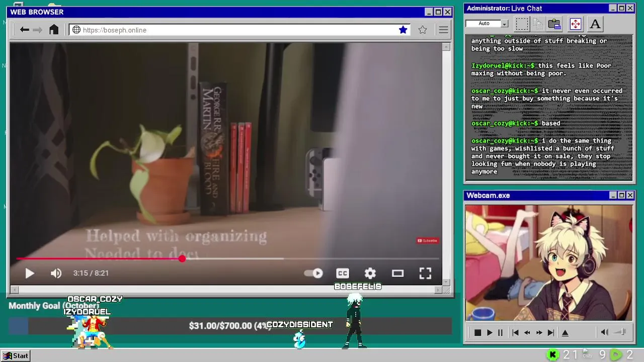
Task: Open the video settings gear
Action: (370, 273)
